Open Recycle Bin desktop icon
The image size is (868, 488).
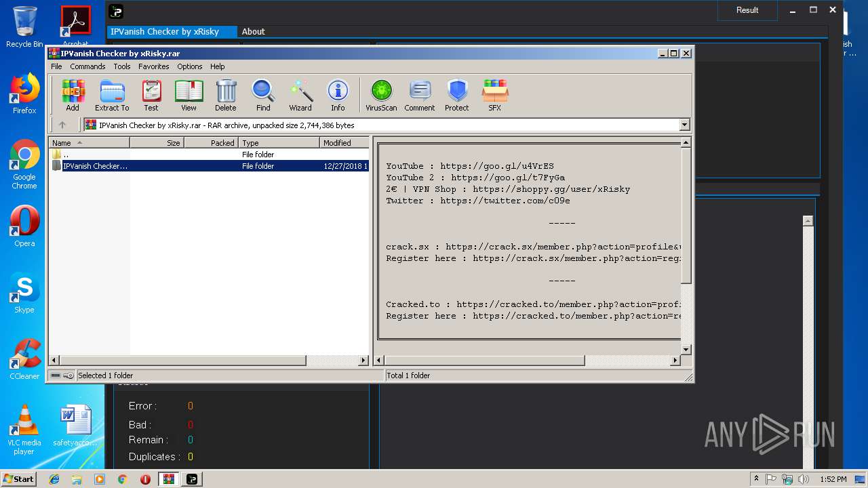click(24, 27)
